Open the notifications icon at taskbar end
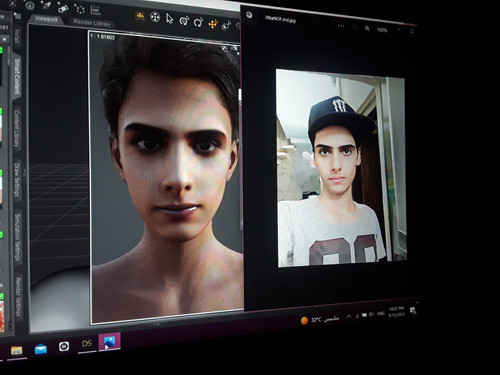500x375 pixels. tap(413, 310)
